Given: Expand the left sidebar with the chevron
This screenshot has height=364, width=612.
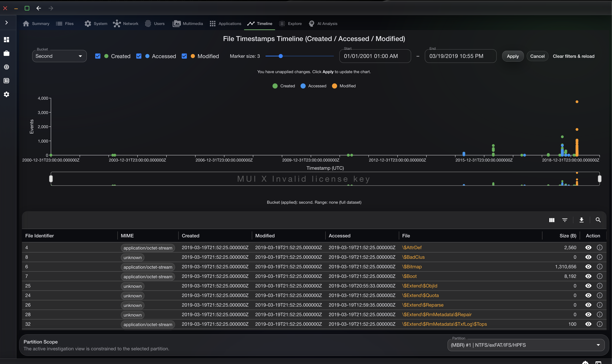Looking at the screenshot, I should (x=7, y=23).
